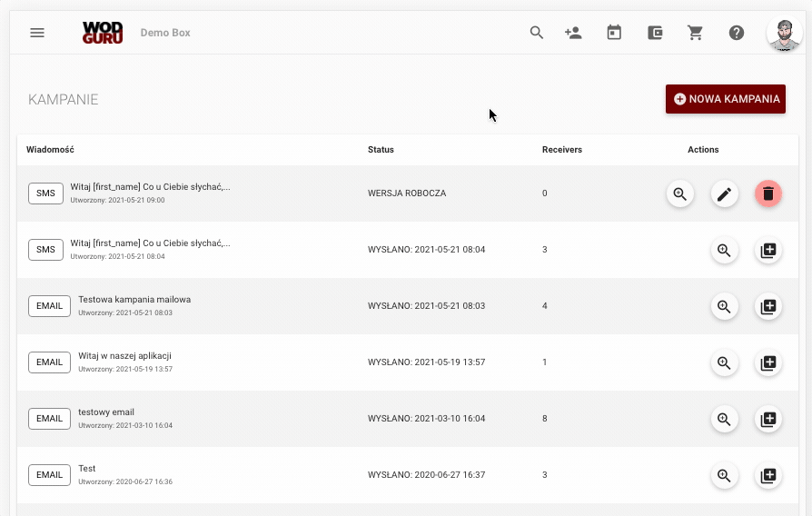Image resolution: width=812 pixels, height=516 pixels.
Task: Click receivers count 8 for testowy email
Action: click(x=544, y=419)
